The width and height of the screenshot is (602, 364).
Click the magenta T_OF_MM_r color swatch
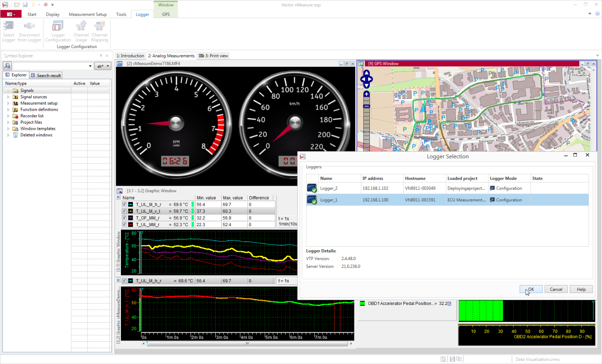tap(130, 218)
